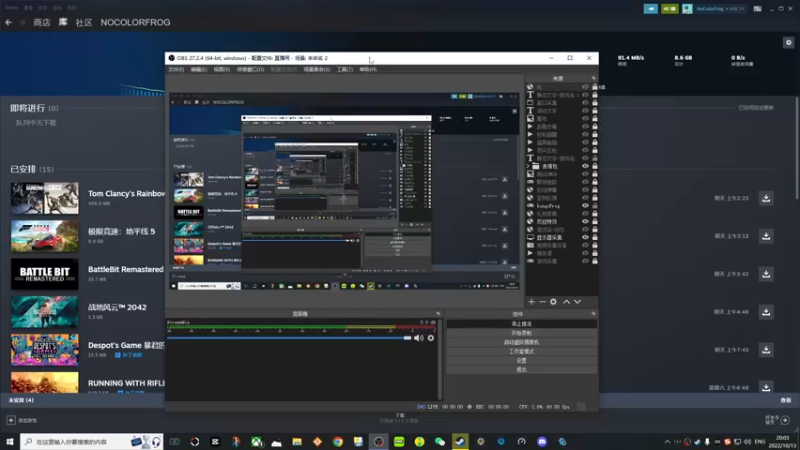
Task: Open OBS 编辑(E) menu
Action: point(199,69)
